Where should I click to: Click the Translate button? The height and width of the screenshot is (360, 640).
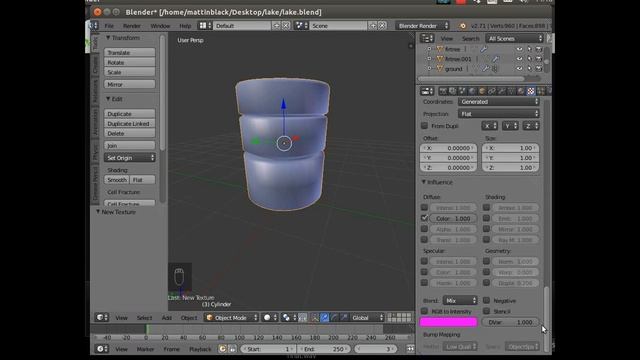coord(129,53)
